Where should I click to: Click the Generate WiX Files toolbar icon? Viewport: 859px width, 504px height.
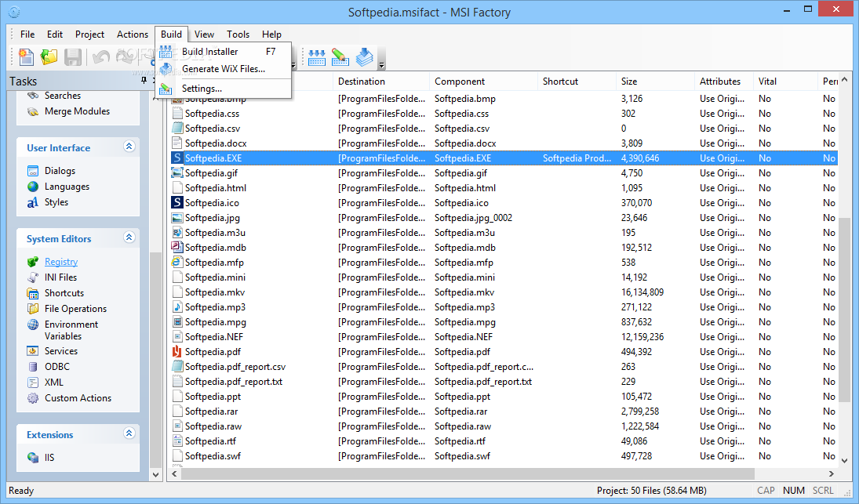[364, 57]
